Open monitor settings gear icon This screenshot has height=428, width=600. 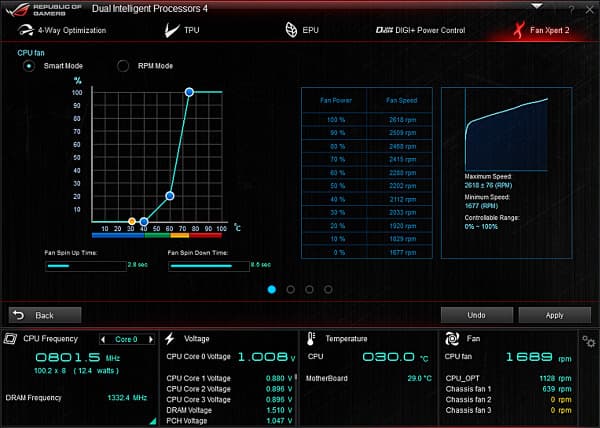coord(589,341)
